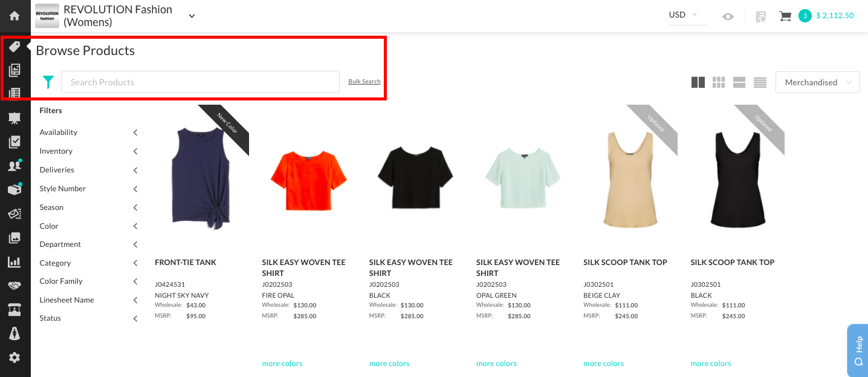Switch to small grid view
This screenshot has height=377, width=868.
[719, 82]
